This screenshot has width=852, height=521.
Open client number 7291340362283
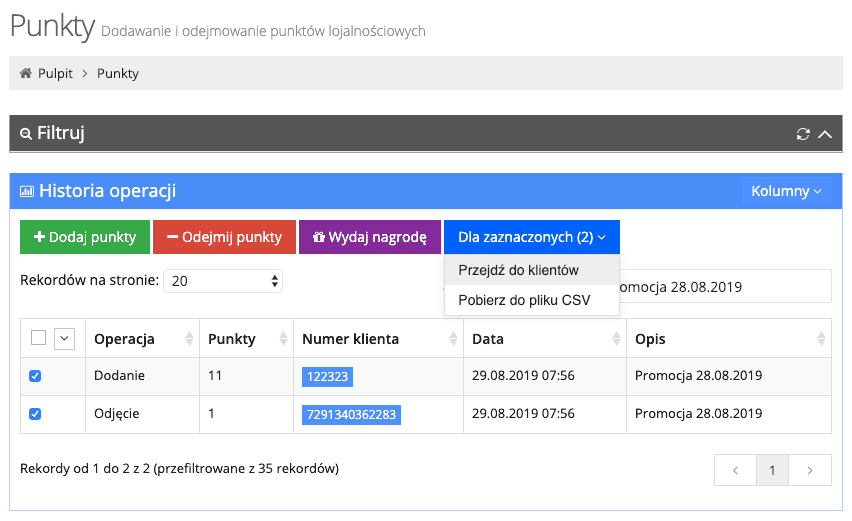(x=351, y=415)
